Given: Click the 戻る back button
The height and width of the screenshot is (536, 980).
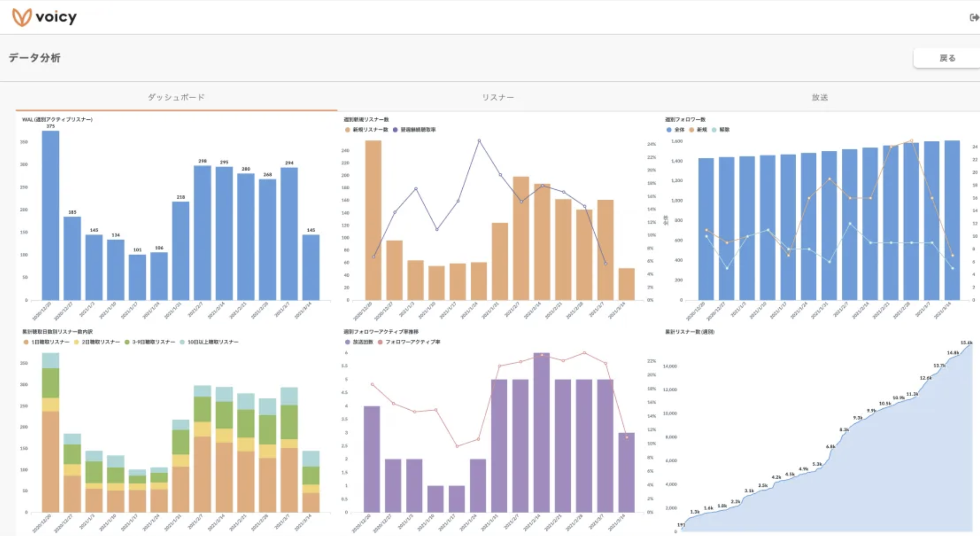Looking at the screenshot, I should tap(947, 58).
